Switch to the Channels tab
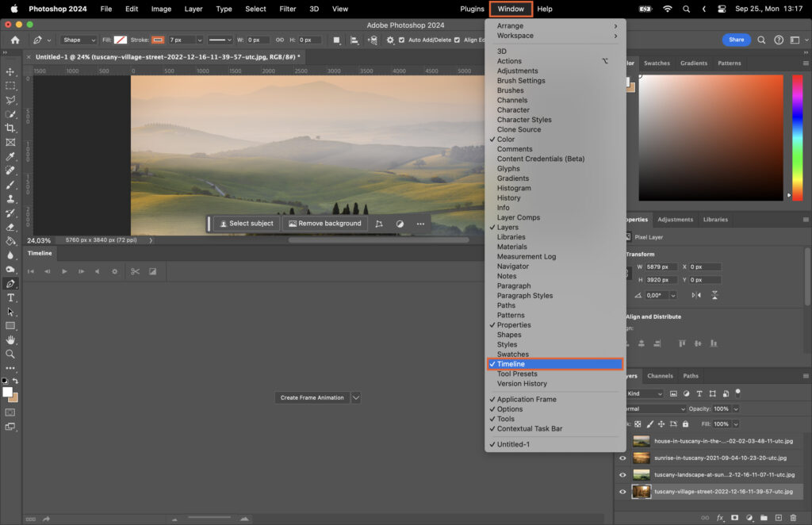This screenshot has height=525, width=812. (660, 376)
